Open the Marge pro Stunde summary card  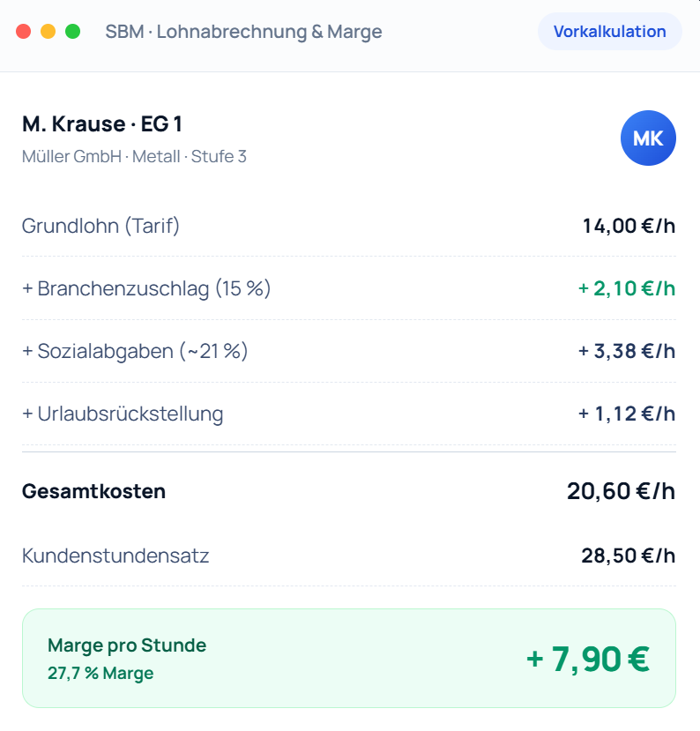coord(348,658)
